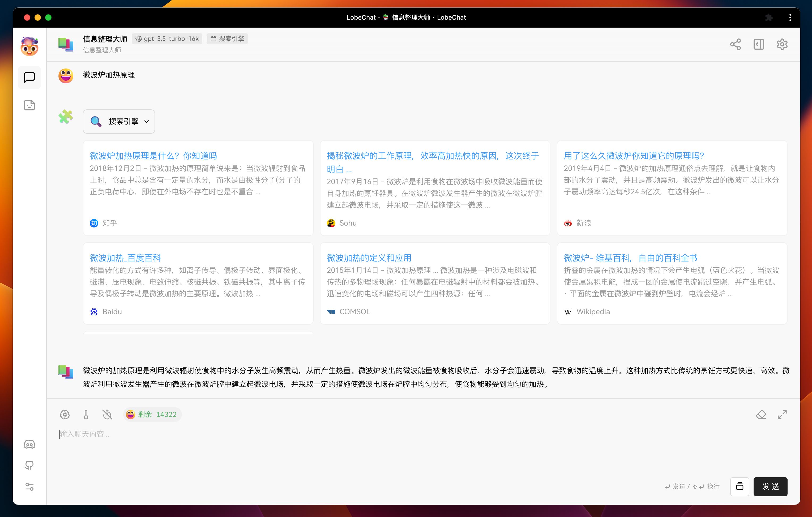This screenshot has height=517, width=812.
Task: Open sidebar settings sliders icon
Action: [x=29, y=487]
